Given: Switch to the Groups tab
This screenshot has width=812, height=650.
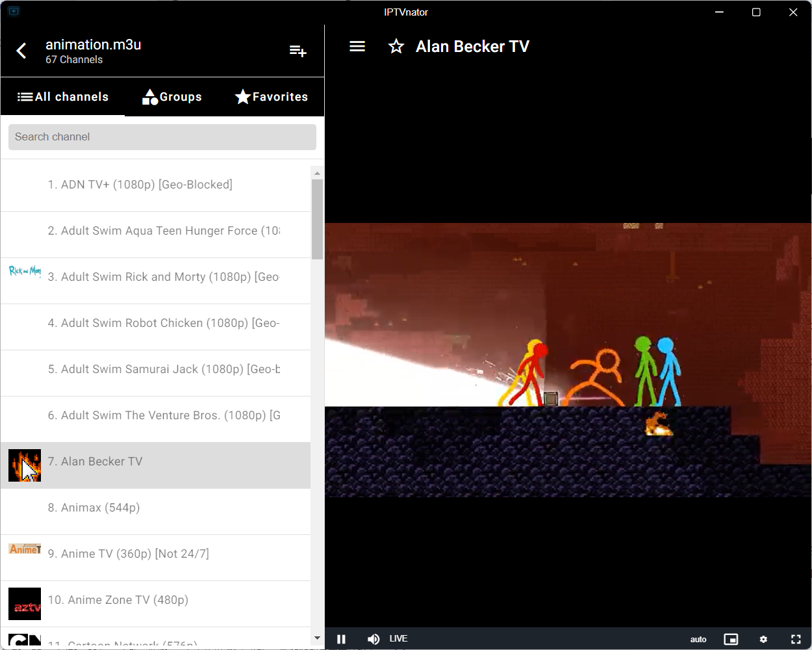Looking at the screenshot, I should (x=172, y=97).
